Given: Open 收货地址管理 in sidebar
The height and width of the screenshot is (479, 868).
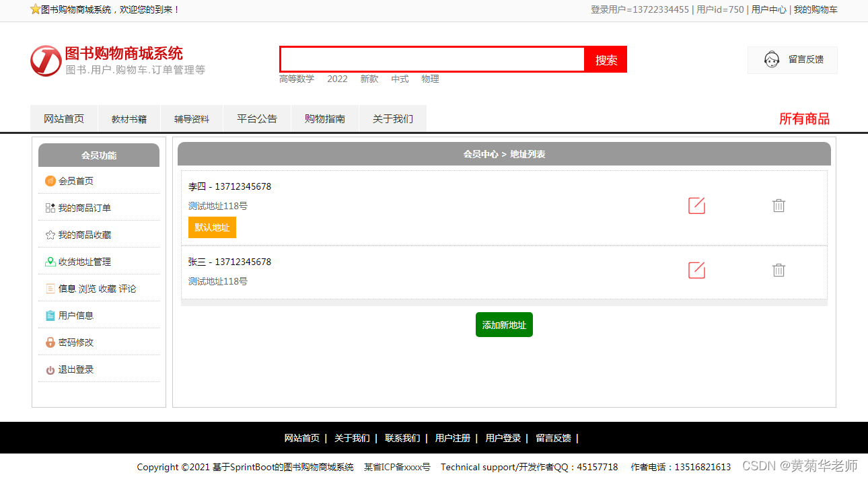Looking at the screenshot, I should pos(85,262).
